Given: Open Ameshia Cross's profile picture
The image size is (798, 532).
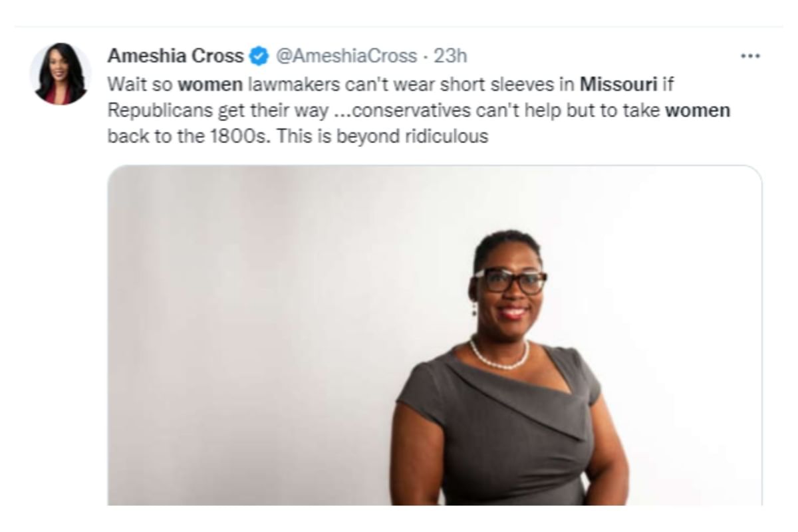Looking at the screenshot, I should (61, 74).
